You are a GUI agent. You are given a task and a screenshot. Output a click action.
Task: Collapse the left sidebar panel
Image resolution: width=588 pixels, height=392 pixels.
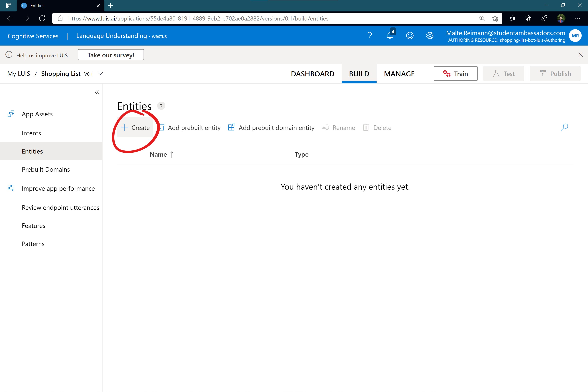tap(97, 93)
